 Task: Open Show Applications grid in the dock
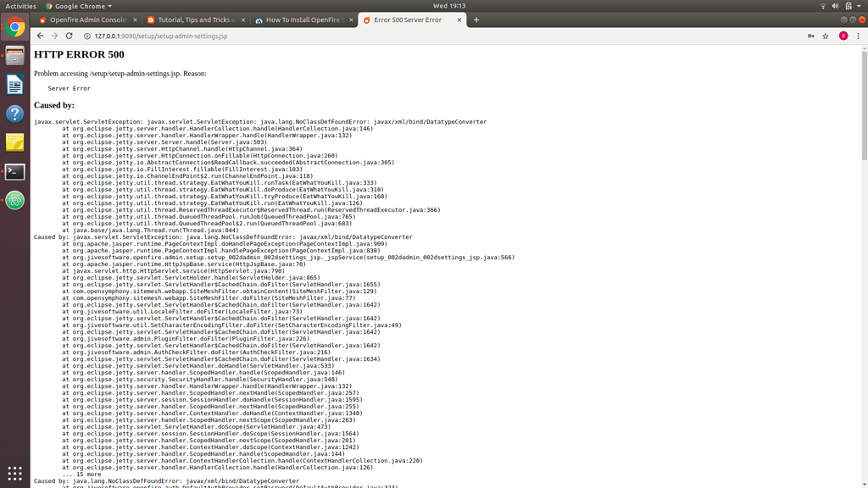[x=14, y=472]
